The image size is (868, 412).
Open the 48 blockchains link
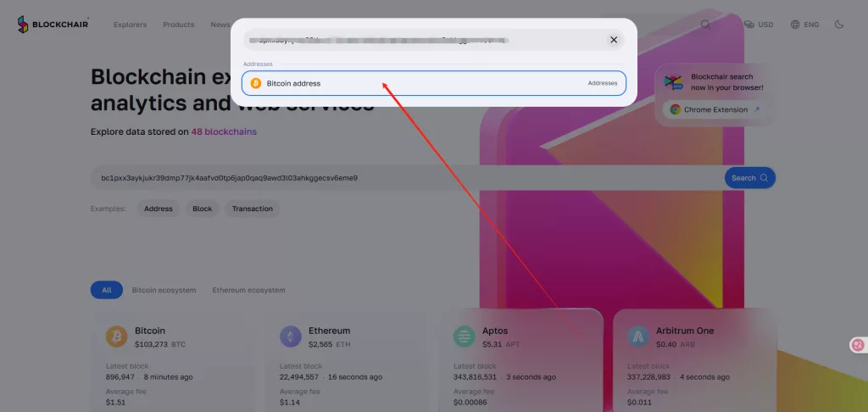pyautogui.click(x=224, y=131)
